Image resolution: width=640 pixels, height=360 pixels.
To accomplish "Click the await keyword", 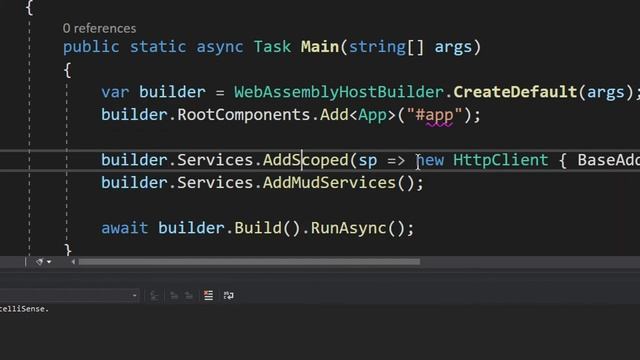I will coord(124,228).
